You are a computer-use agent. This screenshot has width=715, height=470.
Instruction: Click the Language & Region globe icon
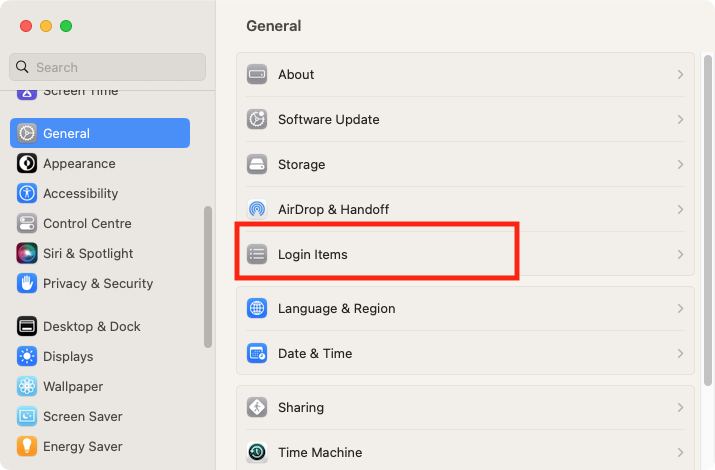(257, 309)
